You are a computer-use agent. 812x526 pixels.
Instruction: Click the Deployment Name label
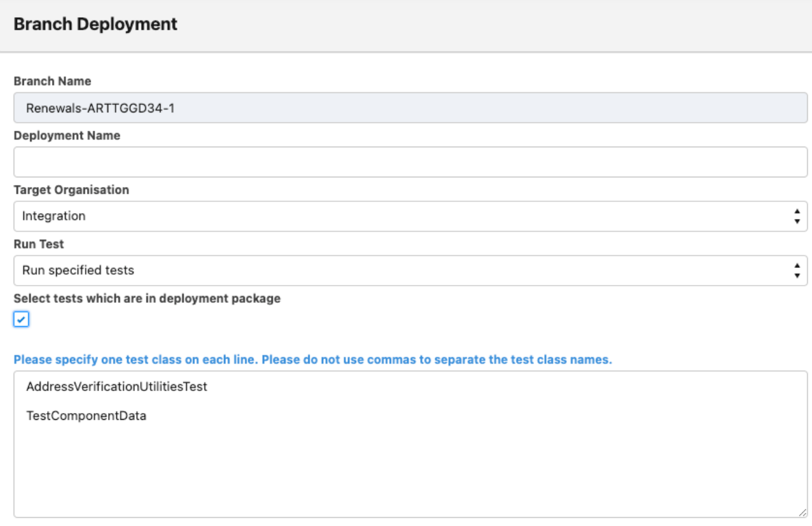point(67,136)
